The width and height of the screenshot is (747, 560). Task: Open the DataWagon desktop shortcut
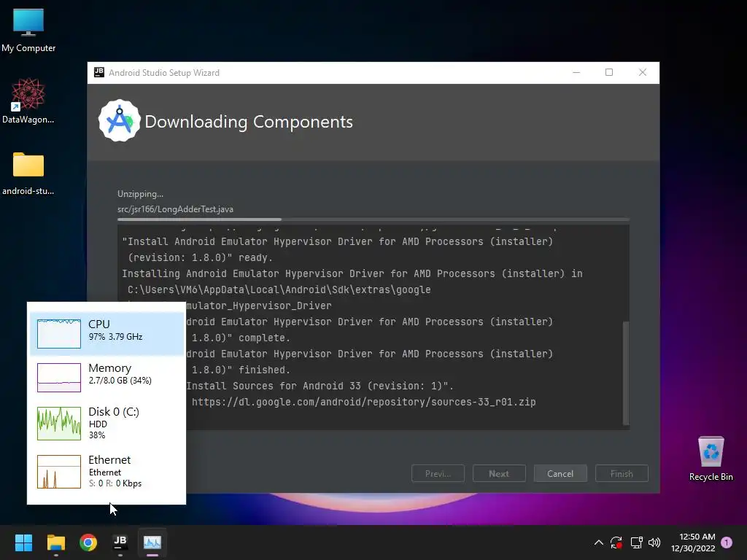pos(28,101)
